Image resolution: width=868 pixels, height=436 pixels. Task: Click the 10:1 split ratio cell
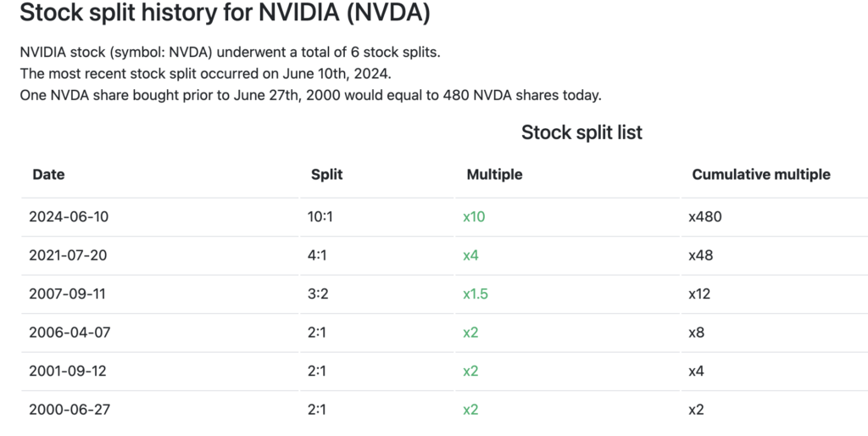[x=320, y=217]
